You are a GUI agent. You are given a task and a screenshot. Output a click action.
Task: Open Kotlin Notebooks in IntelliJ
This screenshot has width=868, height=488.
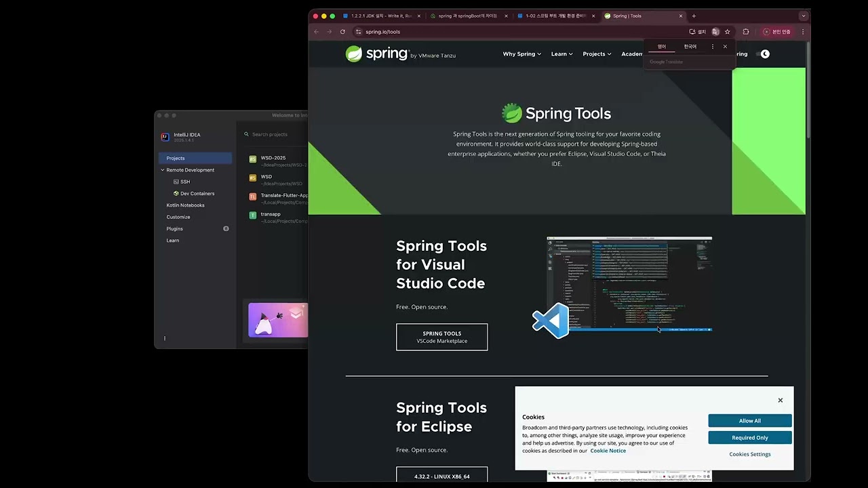point(185,205)
